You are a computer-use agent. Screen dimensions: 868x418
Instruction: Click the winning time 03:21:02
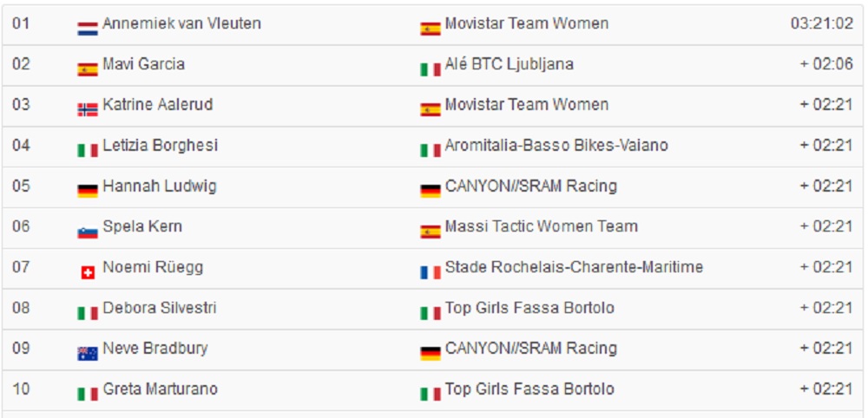pos(821,23)
